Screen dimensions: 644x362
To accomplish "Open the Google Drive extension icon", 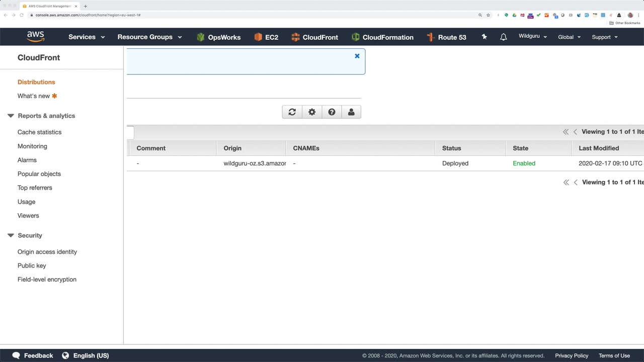I will (x=514, y=15).
